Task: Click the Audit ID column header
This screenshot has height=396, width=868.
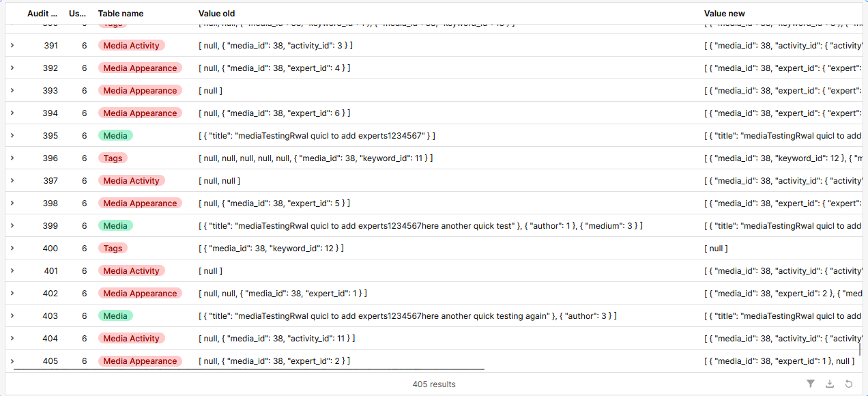Action: 42,14
